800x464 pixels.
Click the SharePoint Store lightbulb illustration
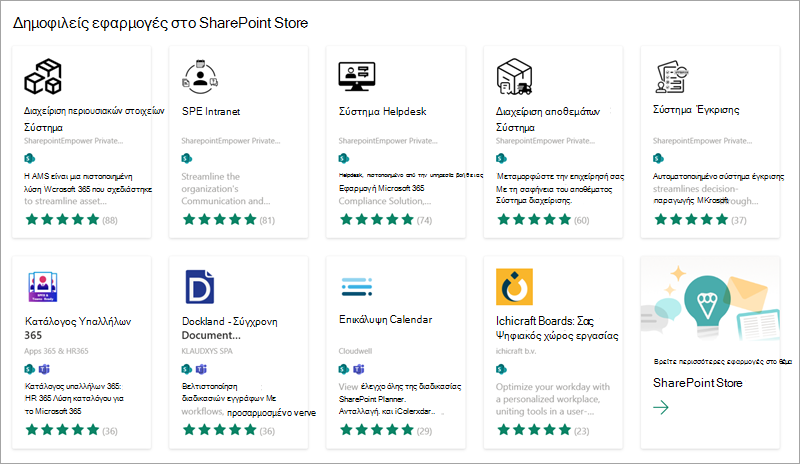tap(710, 301)
